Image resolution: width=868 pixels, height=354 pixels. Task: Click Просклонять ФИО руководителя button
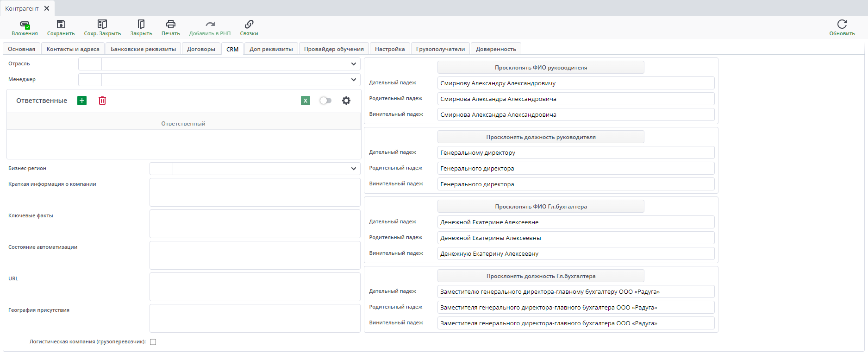(541, 68)
